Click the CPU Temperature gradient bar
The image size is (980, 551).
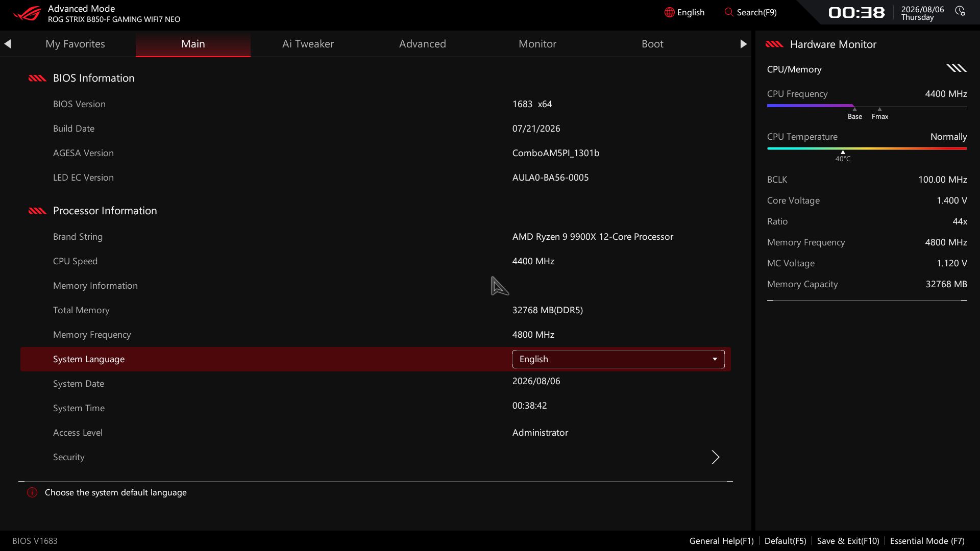tap(867, 148)
